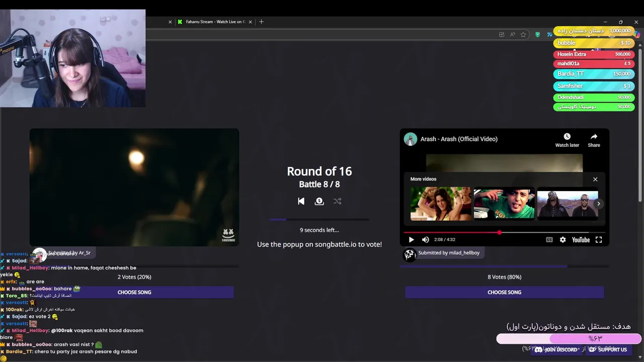The height and width of the screenshot is (362, 644).
Task: Open third suggested video with two men
Action: click(x=568, y=204)
